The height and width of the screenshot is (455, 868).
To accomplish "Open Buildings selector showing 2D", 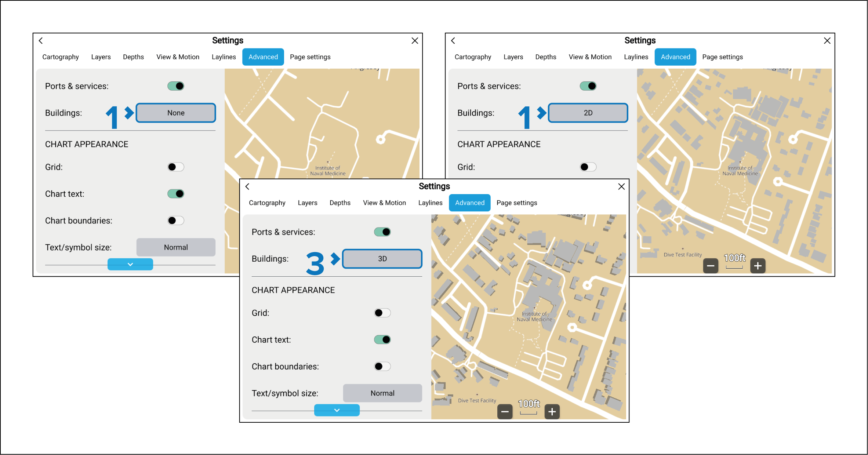I will (588, 113).
